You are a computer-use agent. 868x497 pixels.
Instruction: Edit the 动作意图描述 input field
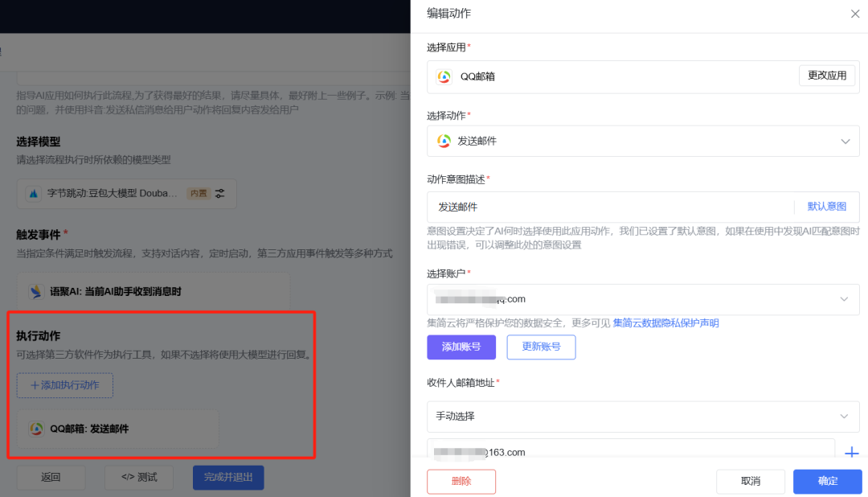(609, 207)
